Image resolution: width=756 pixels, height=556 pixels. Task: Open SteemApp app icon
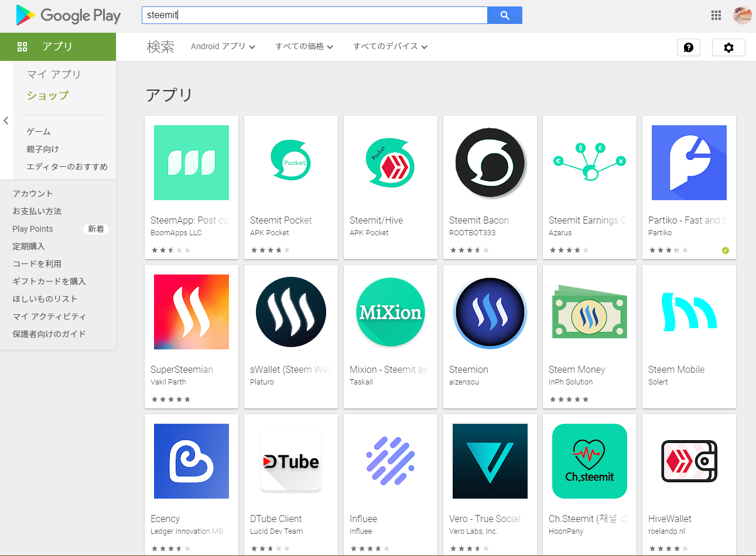pyautogui.click(x=191, y=163)
